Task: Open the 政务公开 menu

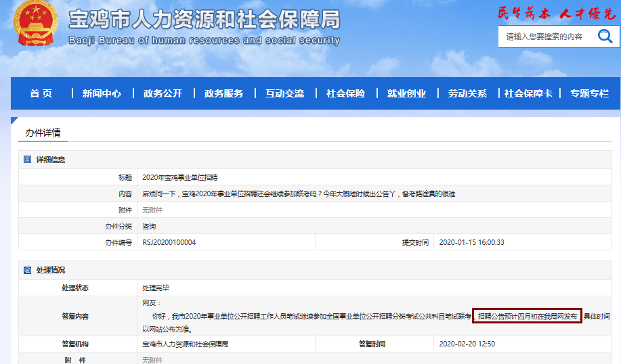Action: (x=163, y=93)
